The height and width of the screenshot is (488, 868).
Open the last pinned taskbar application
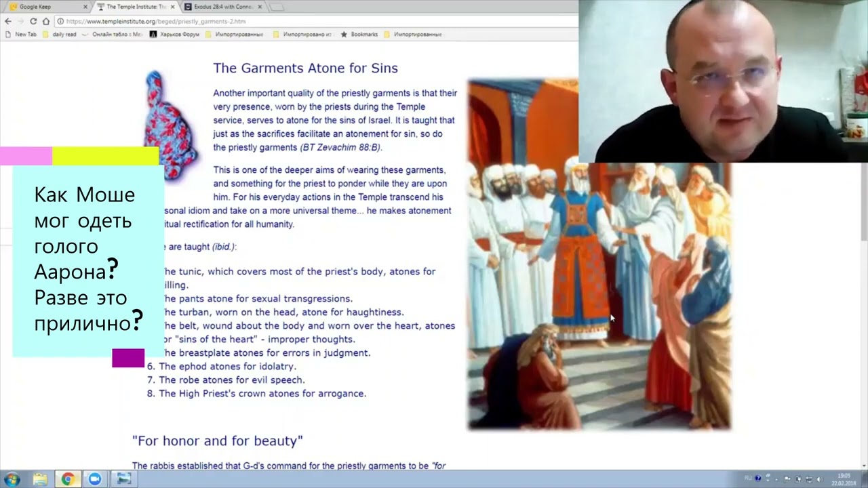coord(123,479)
